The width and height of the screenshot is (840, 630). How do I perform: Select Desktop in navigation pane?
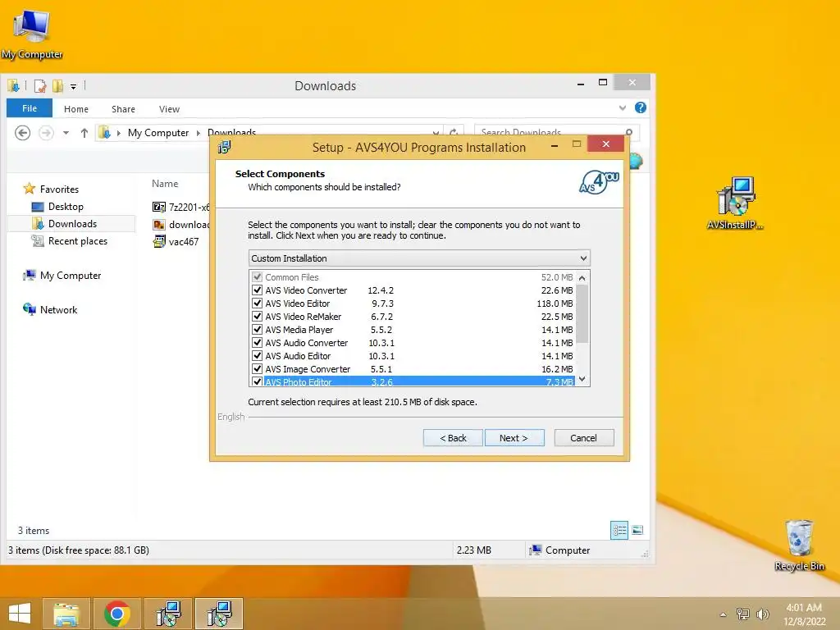tap(58, 207)
